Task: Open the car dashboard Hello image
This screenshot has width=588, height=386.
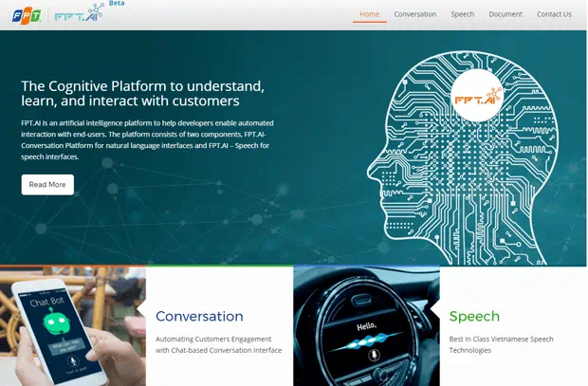Action: coord(366,325)
